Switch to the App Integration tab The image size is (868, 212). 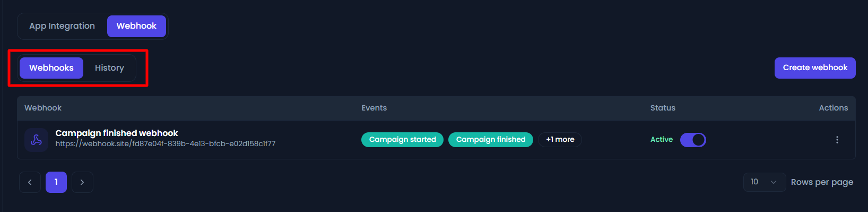pyautogui.click(x=62, y=26)
